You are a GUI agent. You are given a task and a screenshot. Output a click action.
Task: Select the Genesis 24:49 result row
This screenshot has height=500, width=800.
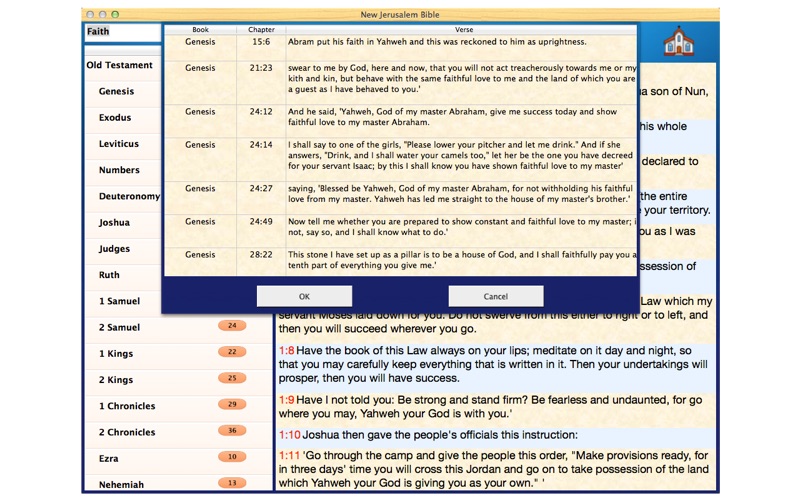coord(401,231)
